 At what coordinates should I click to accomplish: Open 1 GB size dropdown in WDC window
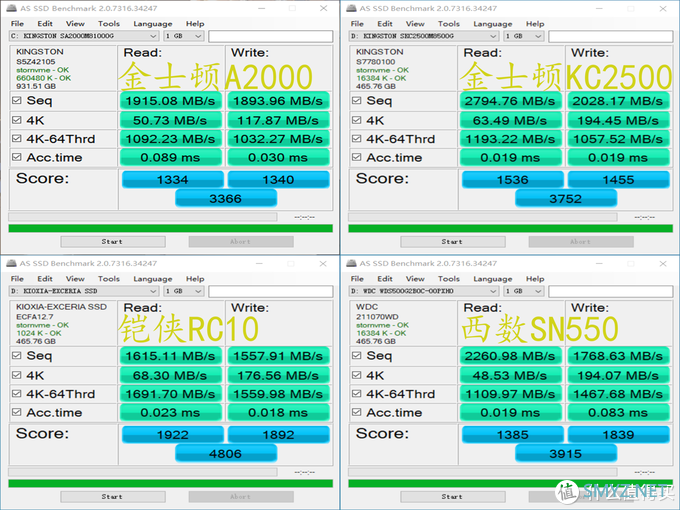click(523, 291)
